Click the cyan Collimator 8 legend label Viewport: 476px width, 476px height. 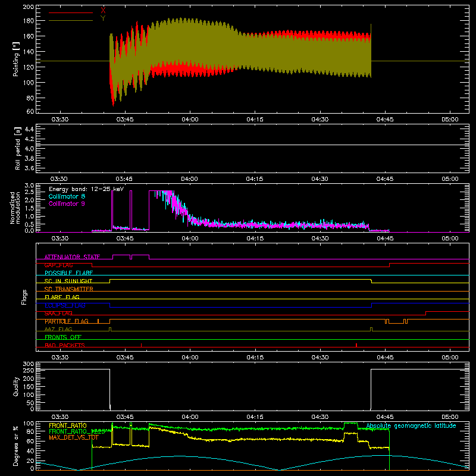(x=67, y=196)
